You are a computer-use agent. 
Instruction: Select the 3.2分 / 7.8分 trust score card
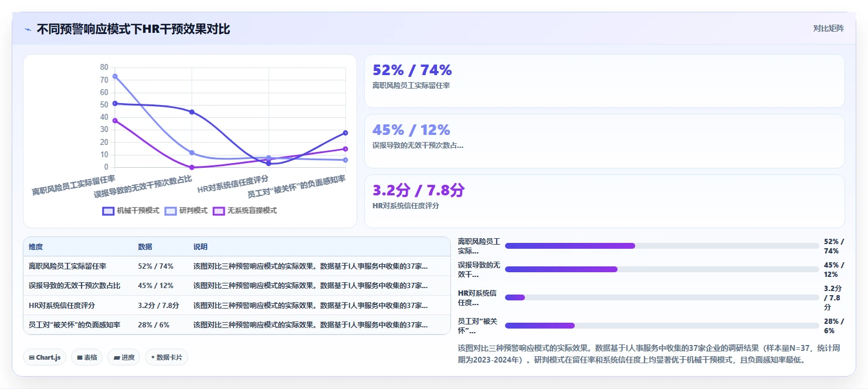click(x=605, y=201)
